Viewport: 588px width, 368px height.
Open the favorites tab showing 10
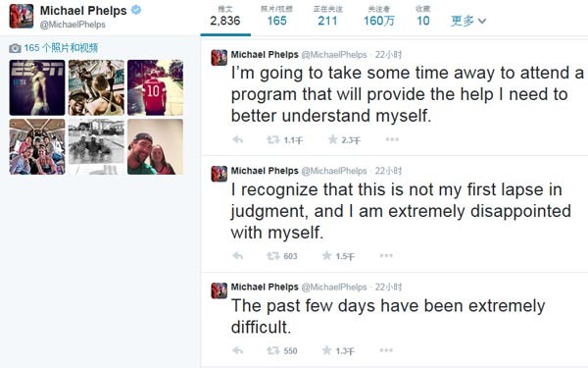423,17
